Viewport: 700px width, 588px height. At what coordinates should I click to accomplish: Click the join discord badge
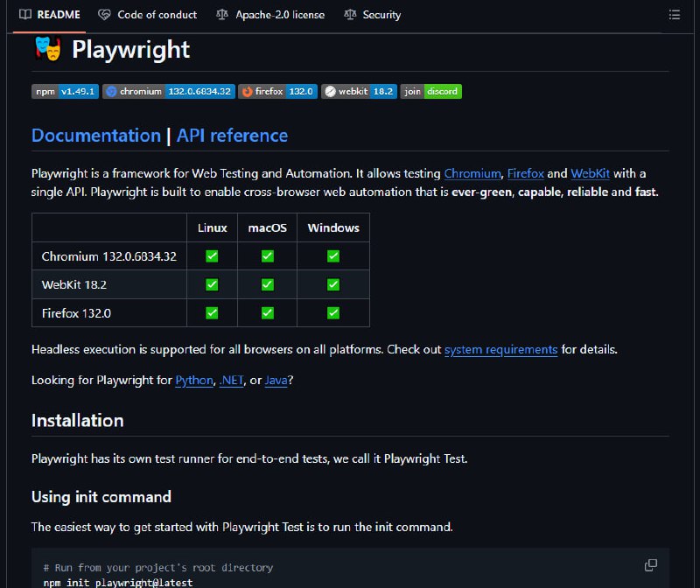pos(430,92)
